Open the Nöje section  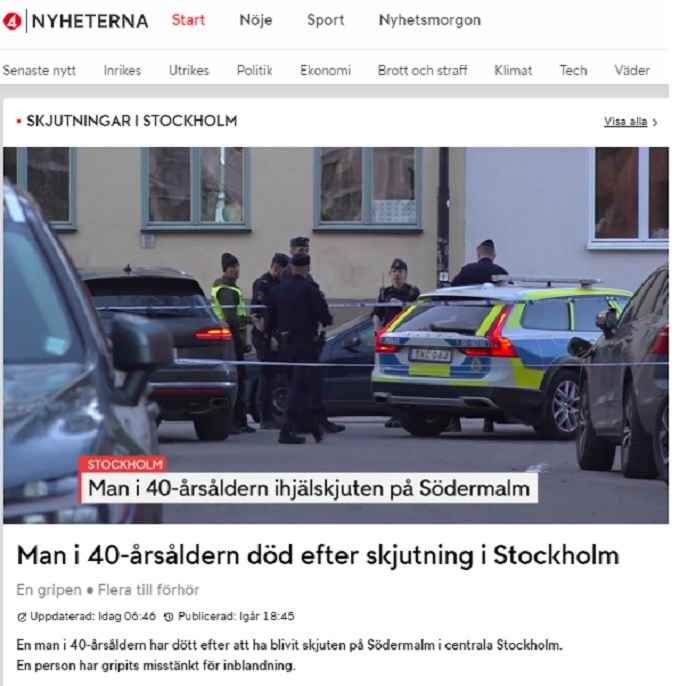pyautogui.click(x=256, y=20)
